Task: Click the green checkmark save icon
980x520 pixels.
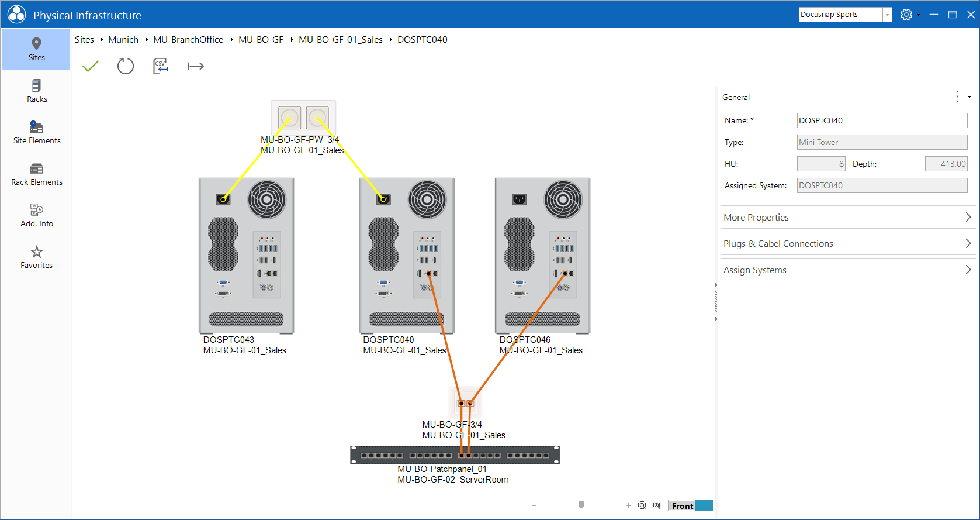Action: (x=91, y=66)
